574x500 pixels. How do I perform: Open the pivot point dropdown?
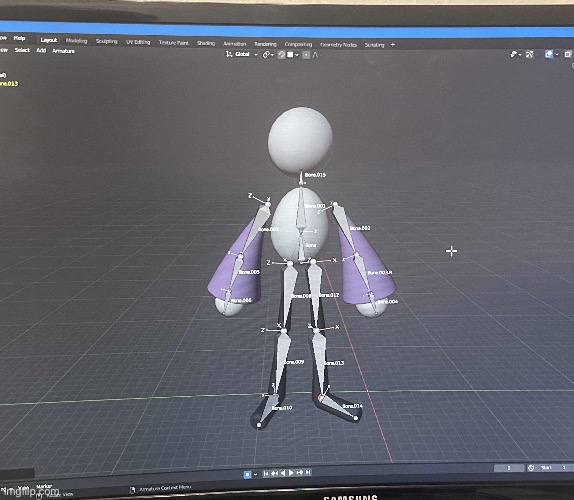[x=269, y=55]
